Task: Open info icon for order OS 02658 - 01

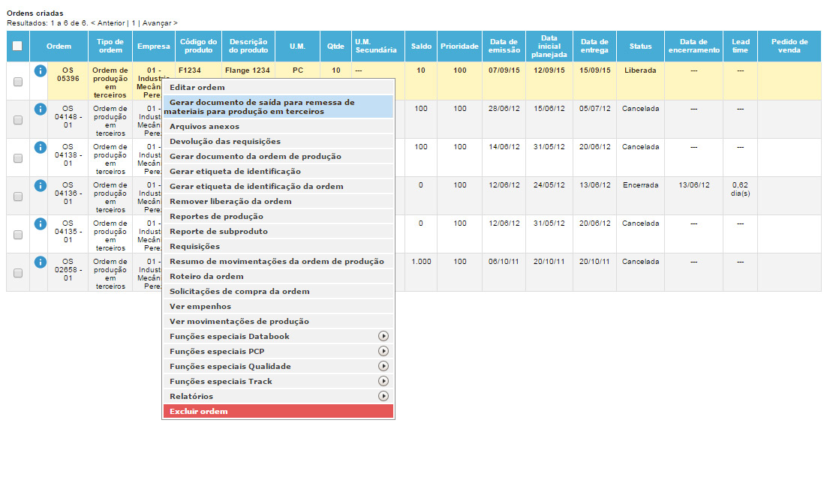Action: (41, 262)
